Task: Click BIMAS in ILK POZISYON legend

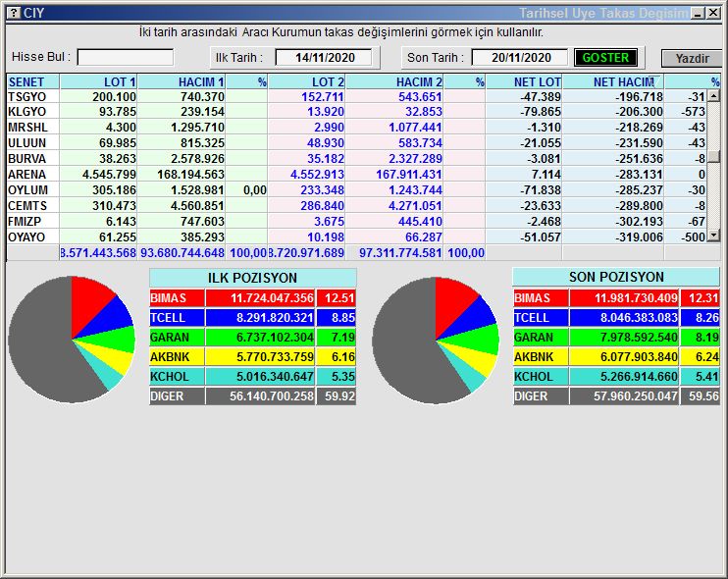Action: point(177,297)
